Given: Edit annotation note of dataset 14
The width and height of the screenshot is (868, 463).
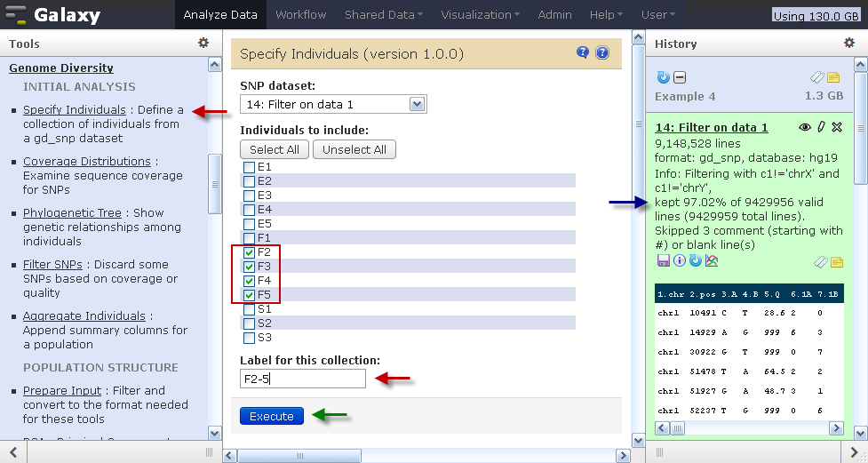Looking at the screenshot, I should coord(837,261).
